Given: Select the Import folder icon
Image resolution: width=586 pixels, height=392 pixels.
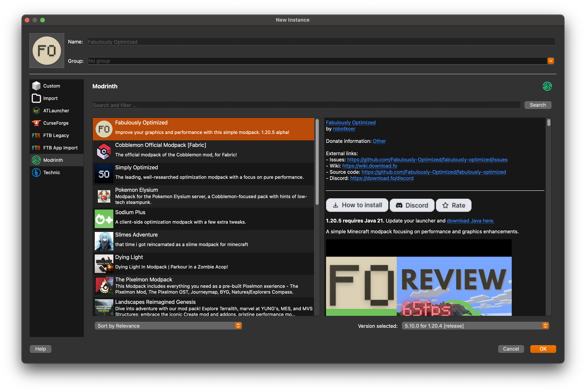Looking at the screenshot, I should [x=36, y=98].
